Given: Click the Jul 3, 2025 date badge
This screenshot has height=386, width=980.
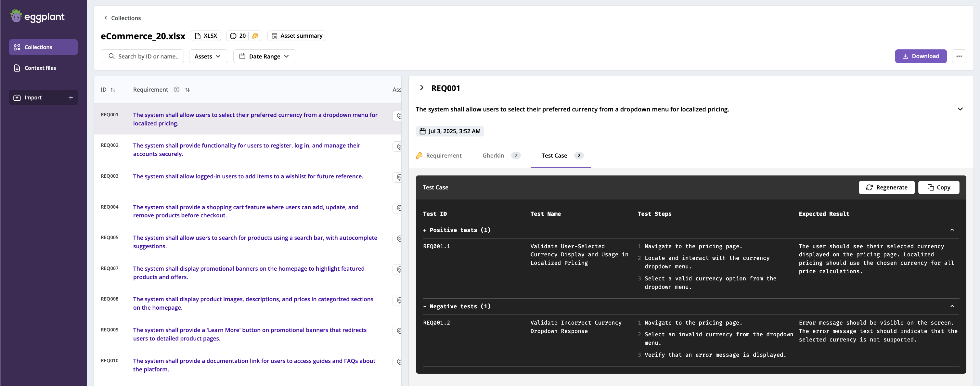Looking at the screenshot, I should [450, 131].
